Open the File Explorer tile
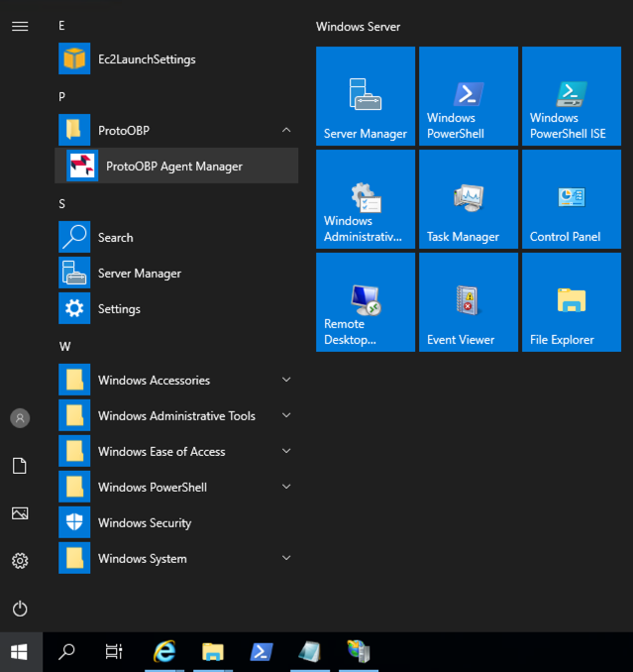 tap(572, 302)
